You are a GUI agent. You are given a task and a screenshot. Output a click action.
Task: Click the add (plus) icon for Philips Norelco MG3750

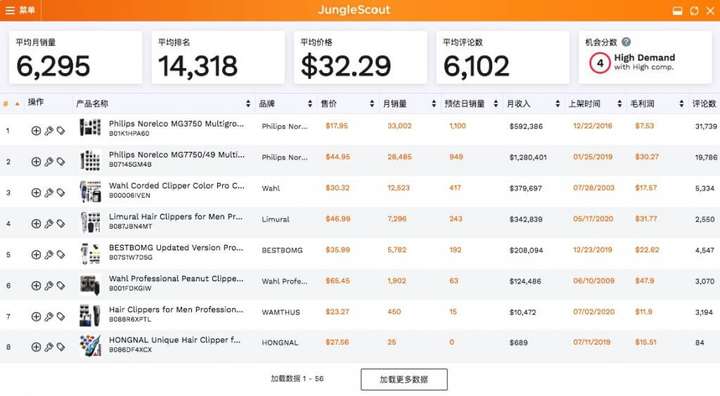pyautogui.click(x=36, y=131)
